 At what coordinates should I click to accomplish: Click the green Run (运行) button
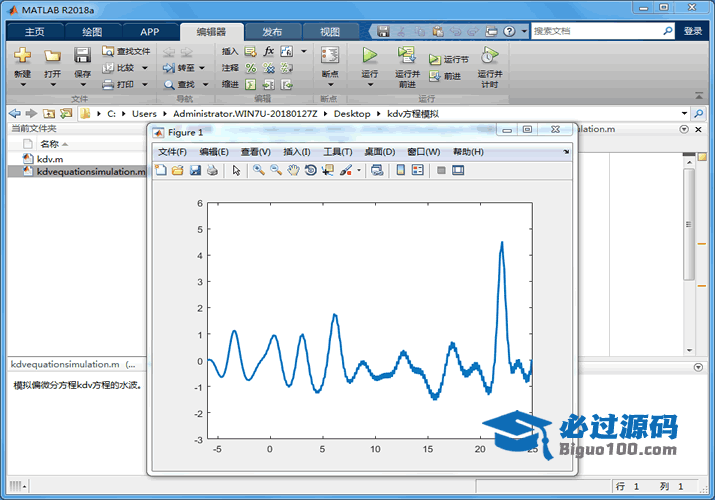370,60
